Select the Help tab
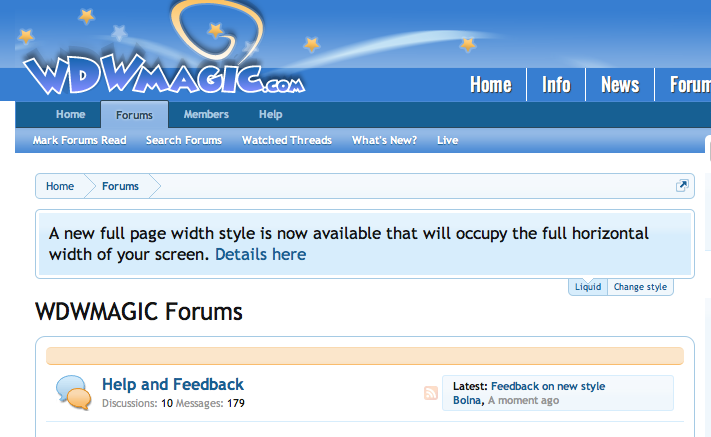Viewport: 711px width, 437px height. pos(271,115)
